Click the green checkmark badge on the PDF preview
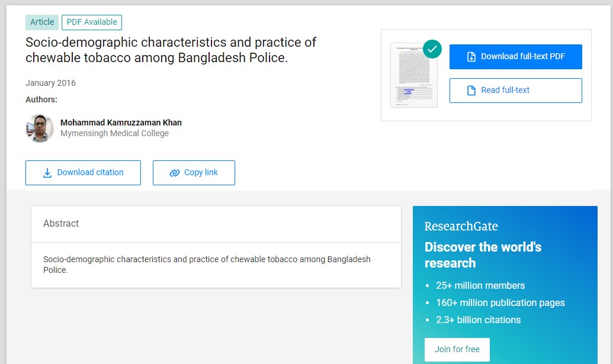The width and height of the screenshot is (613, 364). point(432,49)
